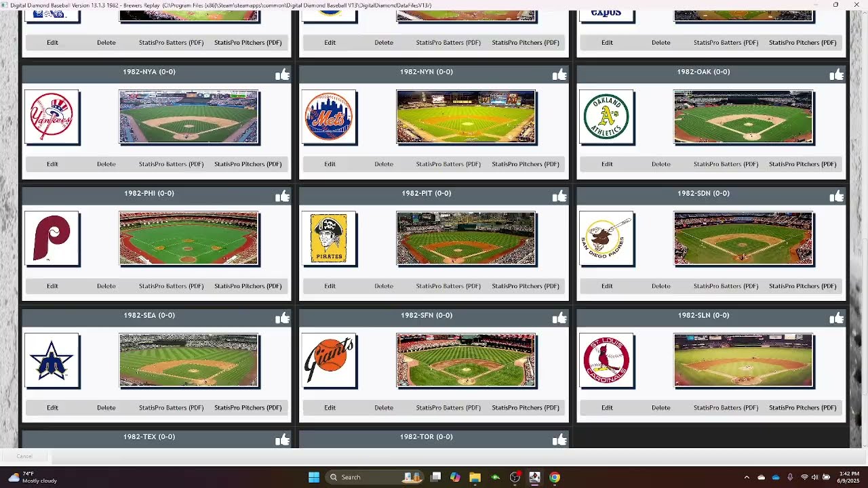Screen dimensions: 868x488
Task: Delete the 1982-NYN team
Action: point(384,164)
